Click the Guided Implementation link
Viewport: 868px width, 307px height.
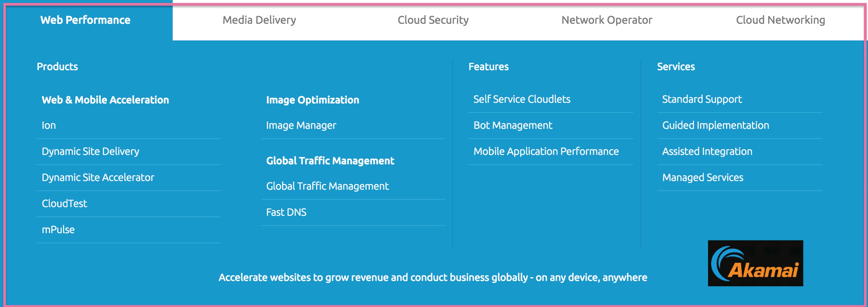[x=715, y=125]
